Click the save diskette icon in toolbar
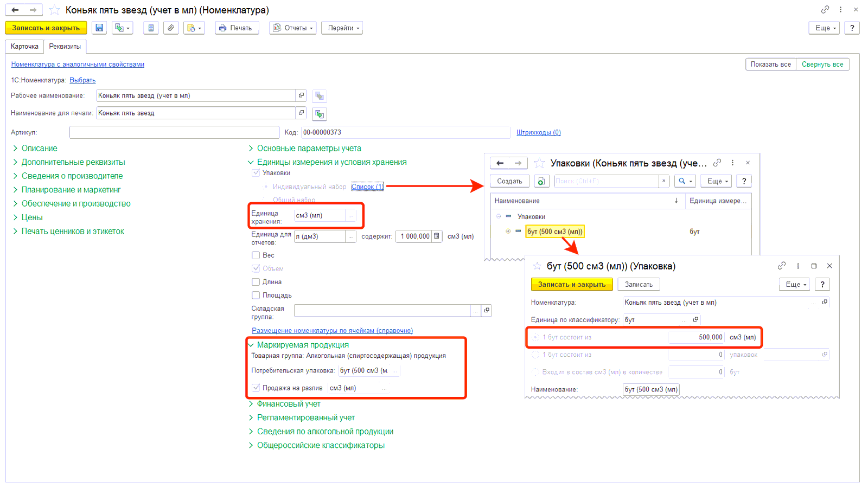The width and height of the screenshot is (868, 488). tap(99, 28)
